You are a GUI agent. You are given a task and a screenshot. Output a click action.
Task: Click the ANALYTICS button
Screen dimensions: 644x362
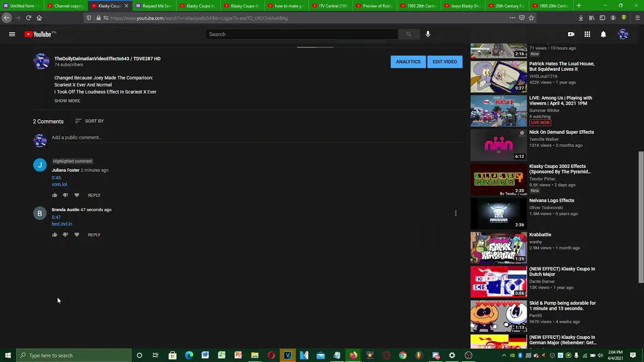pos(408,62)
